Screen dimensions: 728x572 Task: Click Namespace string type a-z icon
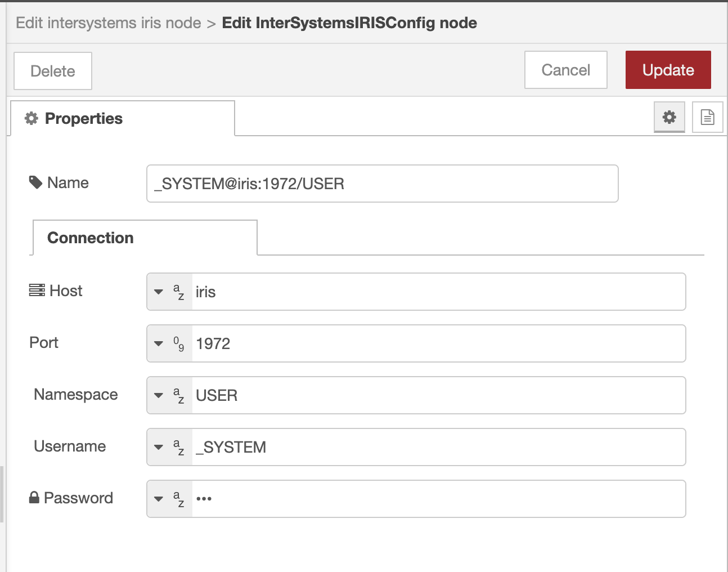[178, 395]
